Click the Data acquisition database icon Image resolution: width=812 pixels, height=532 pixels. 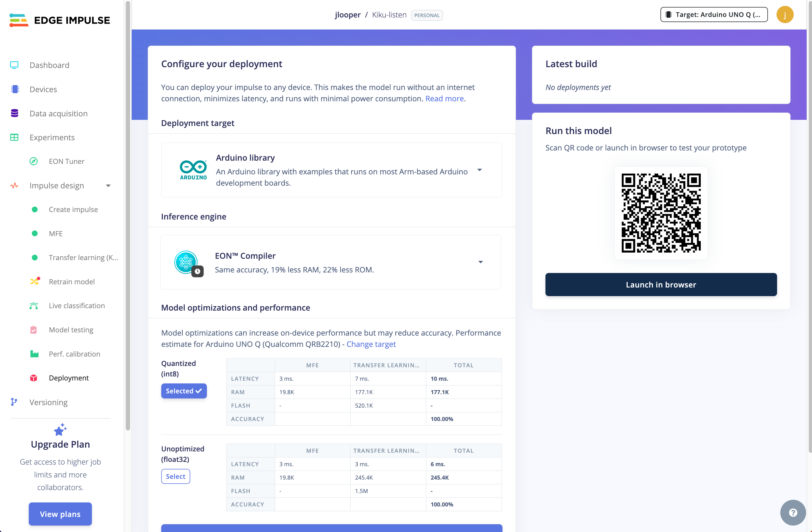pyautogui.click(x=14, y=113)
